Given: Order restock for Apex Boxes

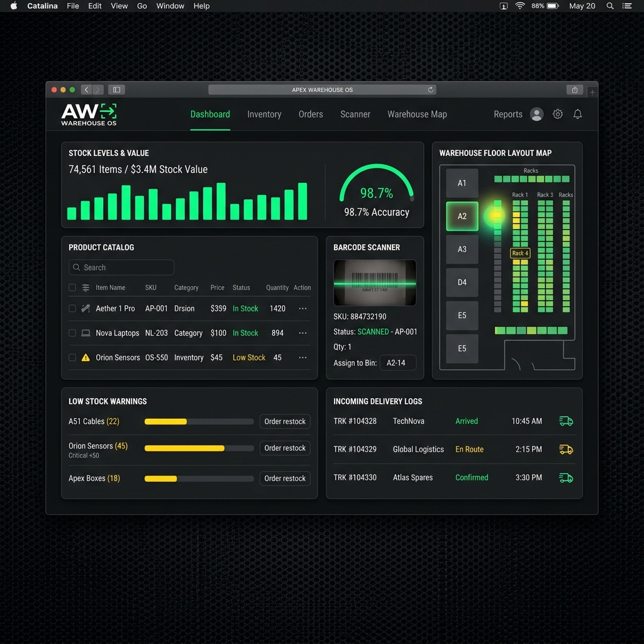Looking at the screenshot, I should click(x=285, y=479).
